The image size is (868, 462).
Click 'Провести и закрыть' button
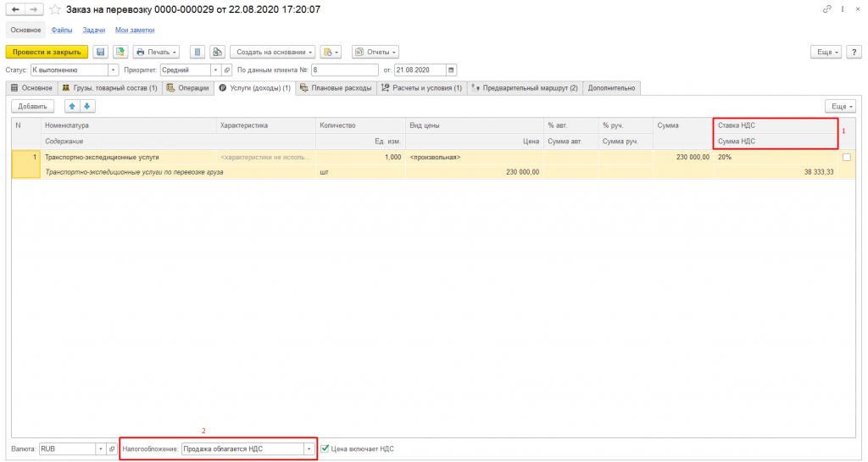click(x=47, y=52)
